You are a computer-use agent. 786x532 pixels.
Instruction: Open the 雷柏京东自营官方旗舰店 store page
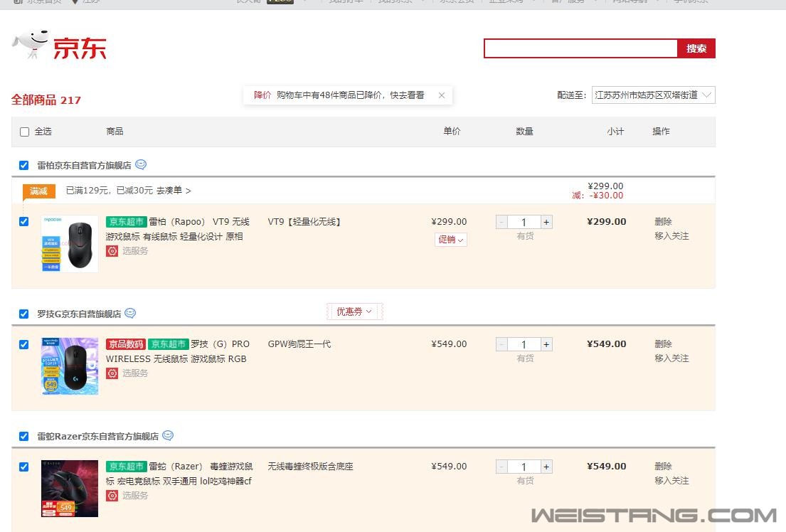pyautogui.click(x=84, y=166)
